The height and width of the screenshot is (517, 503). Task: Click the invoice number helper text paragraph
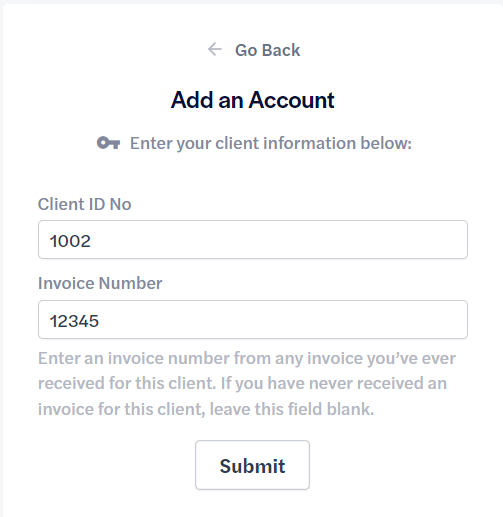(247, 384)
